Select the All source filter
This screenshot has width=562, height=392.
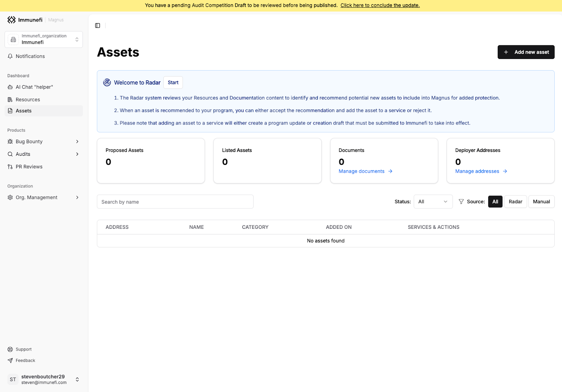coord(495,202)
